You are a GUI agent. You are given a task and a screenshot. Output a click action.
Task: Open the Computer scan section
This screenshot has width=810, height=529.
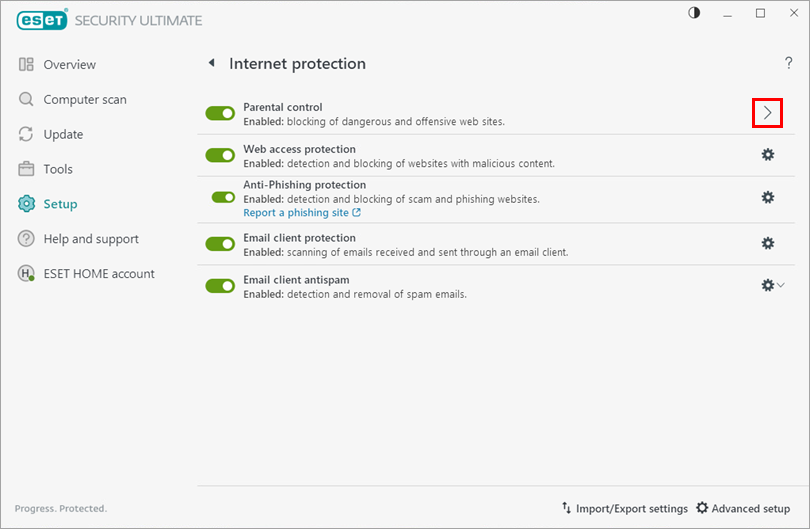pos(84,100)
